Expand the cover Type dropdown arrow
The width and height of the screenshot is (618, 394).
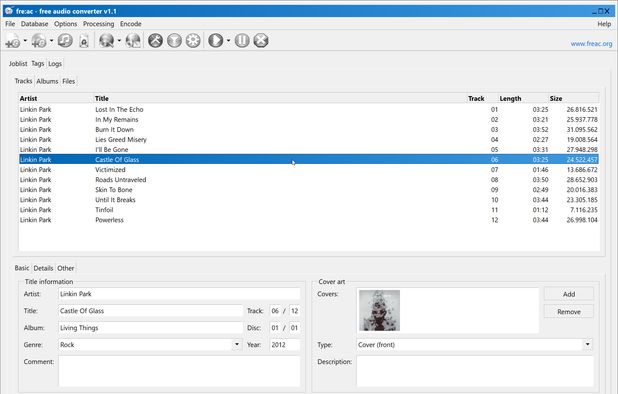pos(588,344)
